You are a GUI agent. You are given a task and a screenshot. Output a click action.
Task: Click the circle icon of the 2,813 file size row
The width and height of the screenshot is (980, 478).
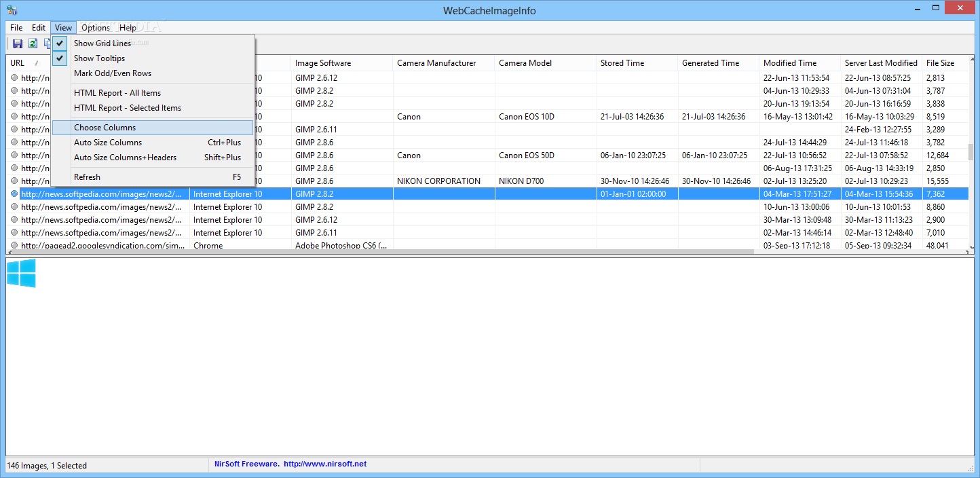click(x=14, y=78)
